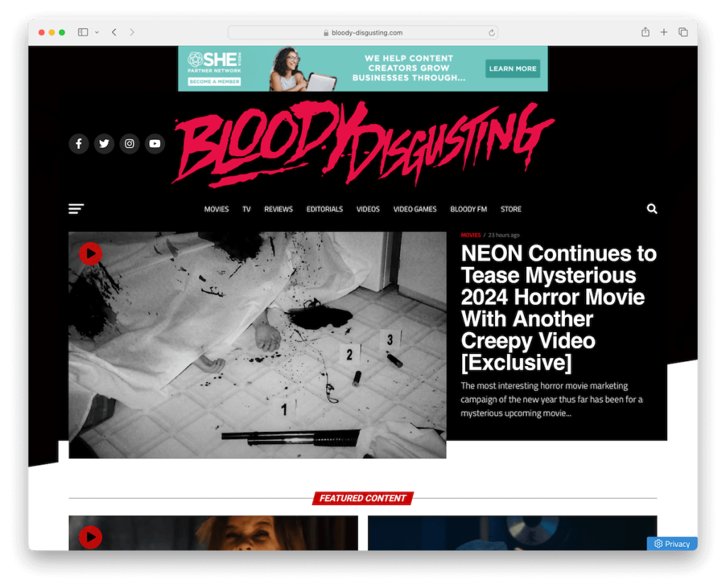Screen dimensions: 726x588
Task: Click Become a Member in ad
Action: [214, 82]
